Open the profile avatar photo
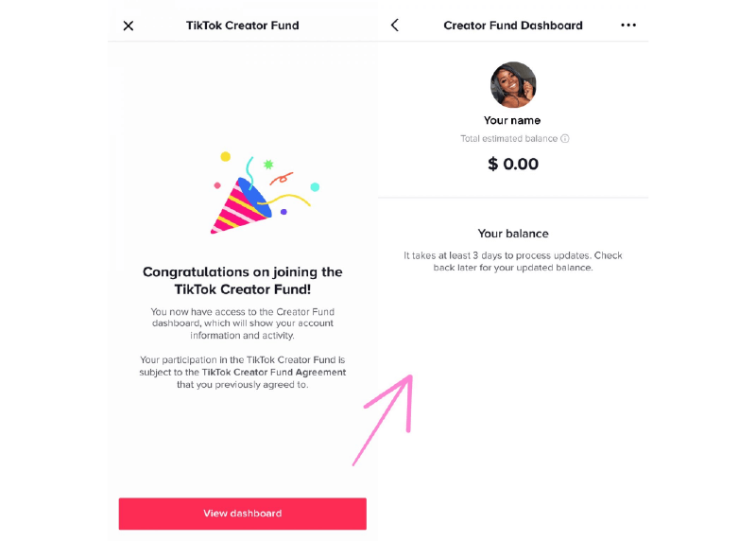Screen dimensions: 756x541 [513, 85]
